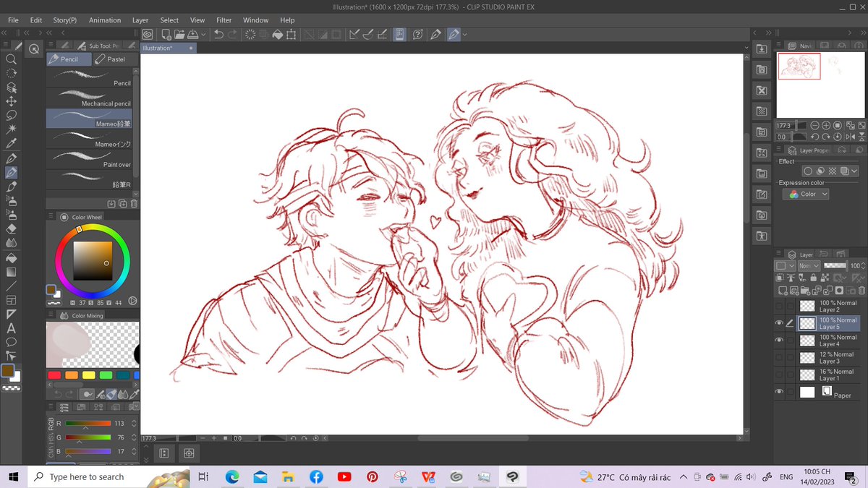Viewport: 868px width, 488px height.
Task: Open Color Mixing panel menu
Action: click(51, 315)
